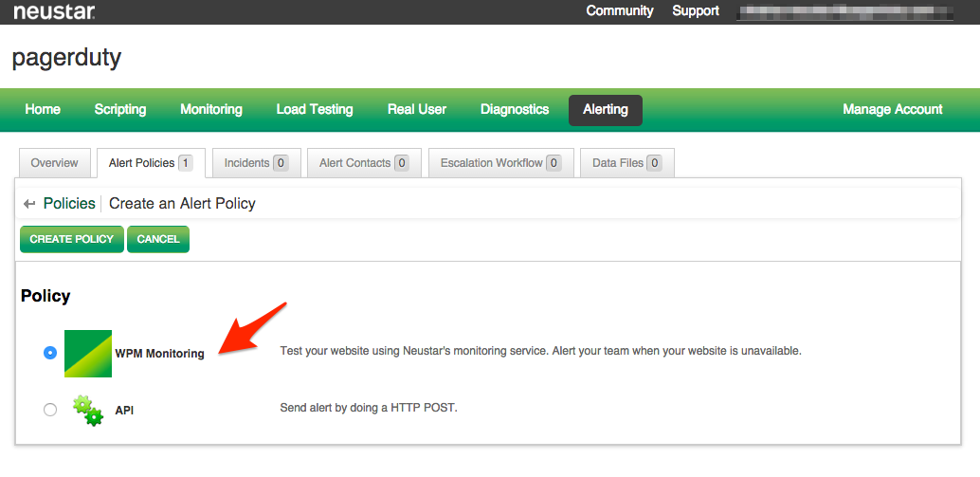Click the green WPM Monitoring icon
Image resolution: width=980 pixels, height=477 pixels.
(87, 353)
